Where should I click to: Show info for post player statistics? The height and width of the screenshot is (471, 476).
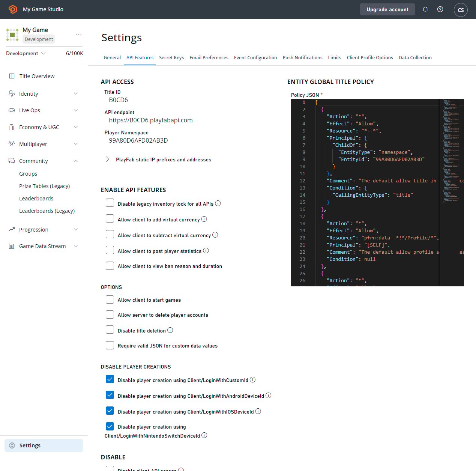[x=206, y=251]
